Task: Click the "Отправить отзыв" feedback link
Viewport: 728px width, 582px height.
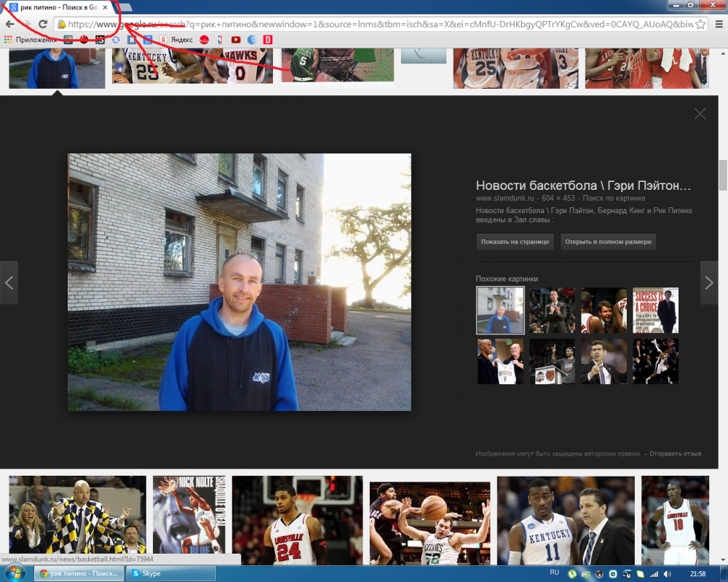Action: tap(675, 453)
